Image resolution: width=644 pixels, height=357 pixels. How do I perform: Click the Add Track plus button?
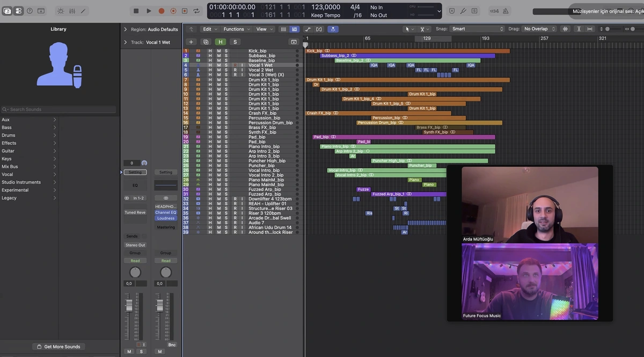[191, 42]
